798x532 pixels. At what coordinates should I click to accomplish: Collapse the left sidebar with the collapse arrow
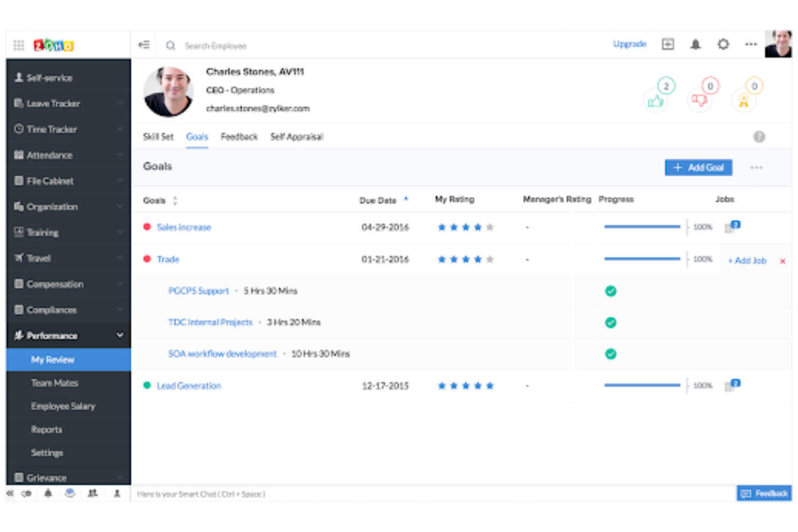pyautogui.click(x=144, y=45)
